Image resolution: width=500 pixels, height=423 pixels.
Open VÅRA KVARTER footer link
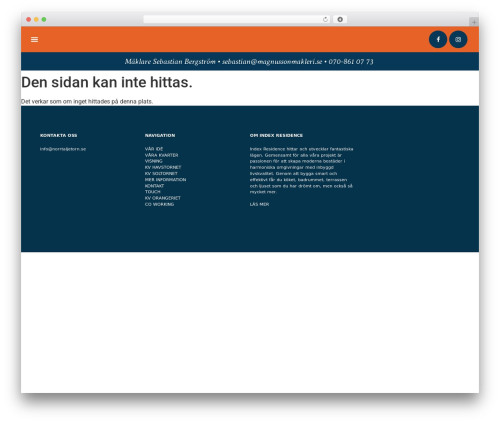click(x=161, y=155)
